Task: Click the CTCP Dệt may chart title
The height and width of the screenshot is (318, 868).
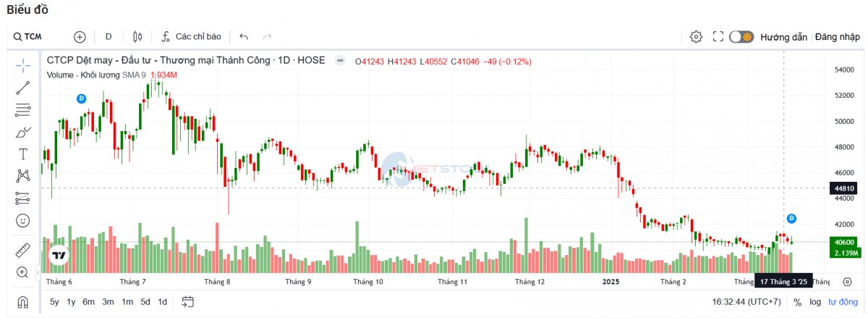Action: pos(186,61)
